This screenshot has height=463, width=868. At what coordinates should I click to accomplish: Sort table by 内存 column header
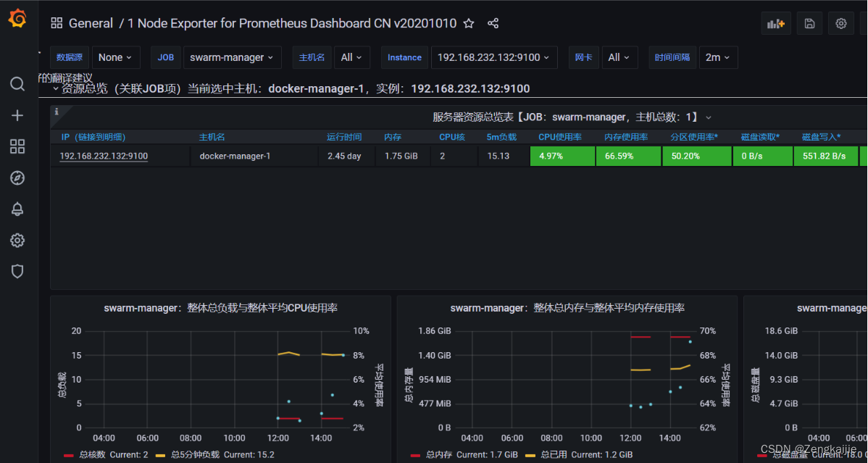(393, 137)
